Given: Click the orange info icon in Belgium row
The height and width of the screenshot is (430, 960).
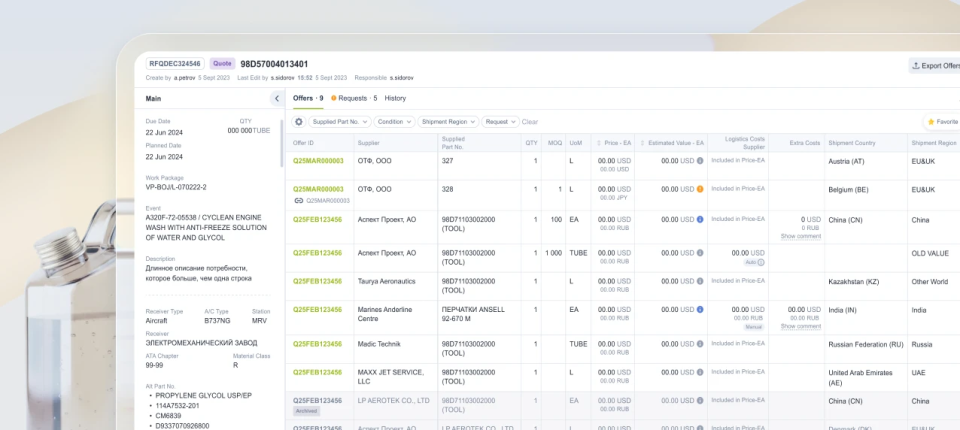Looking at the screenshot, I should [x=700, y=189].
